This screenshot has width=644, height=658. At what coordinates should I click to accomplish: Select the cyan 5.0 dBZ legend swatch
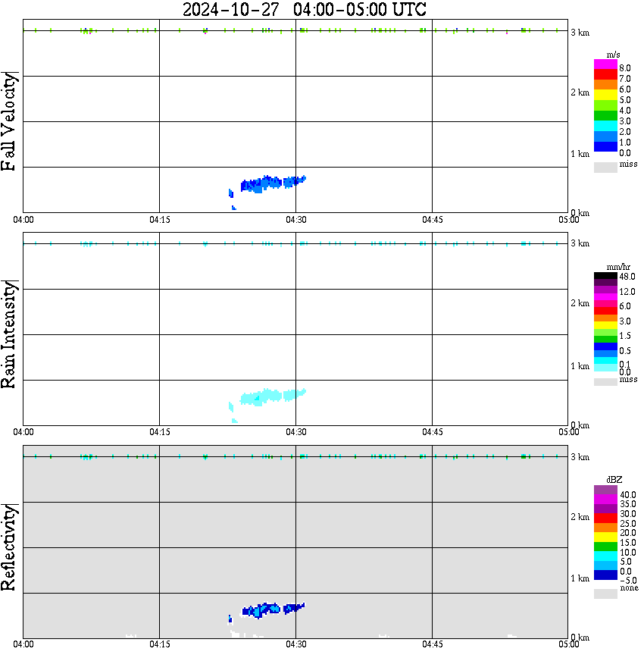click(x=605, y=556)
